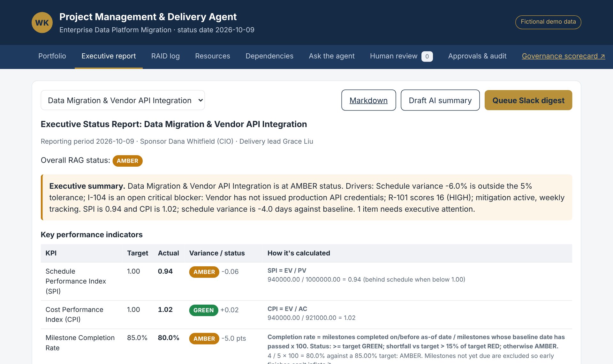
Task: Click the Executive summary callout box
Action: coord(306,197)
